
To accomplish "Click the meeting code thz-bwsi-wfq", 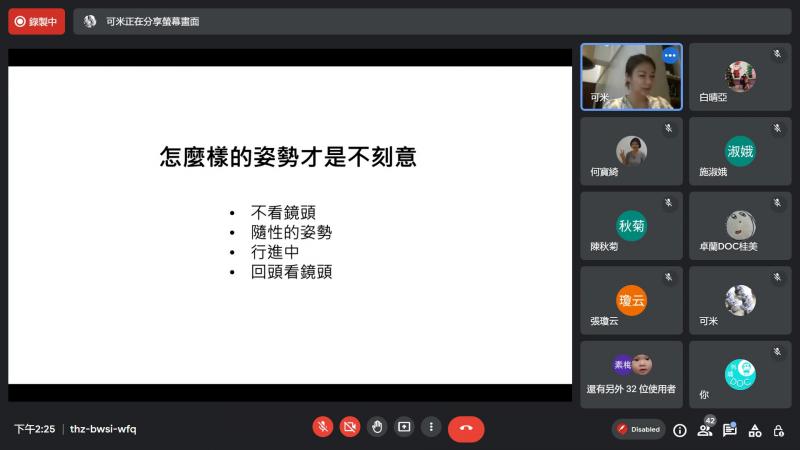I will pyautogui.click(x=103, y=429).
